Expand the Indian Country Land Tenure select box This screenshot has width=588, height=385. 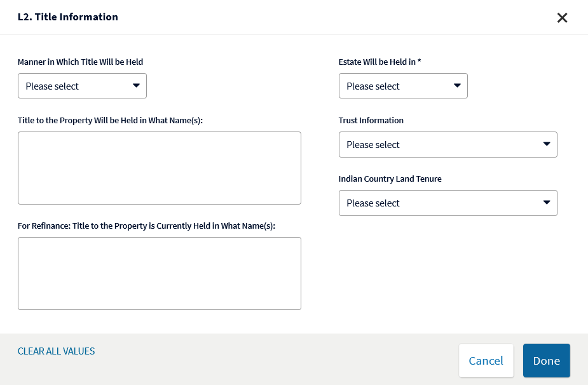click(448, 203)
